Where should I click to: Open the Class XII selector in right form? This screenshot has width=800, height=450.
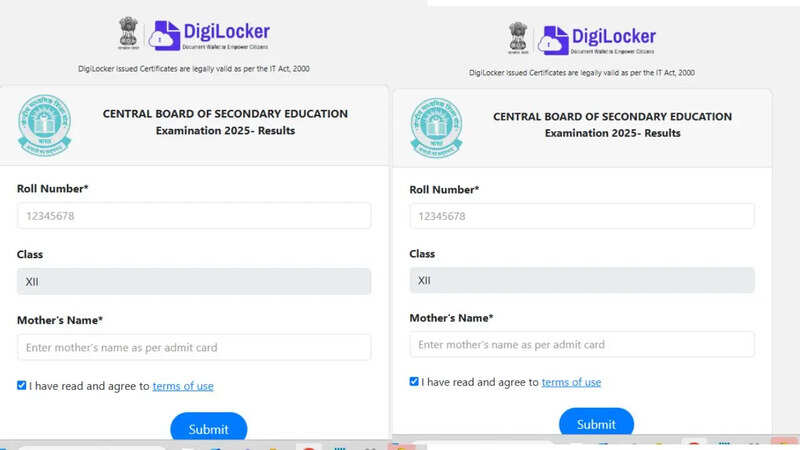pyautogui.click(x=582, y=280)
